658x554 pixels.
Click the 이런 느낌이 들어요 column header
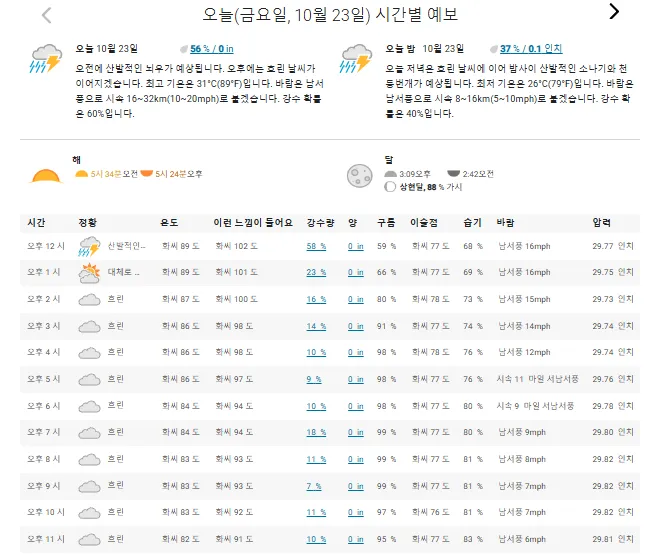[253, 222]
